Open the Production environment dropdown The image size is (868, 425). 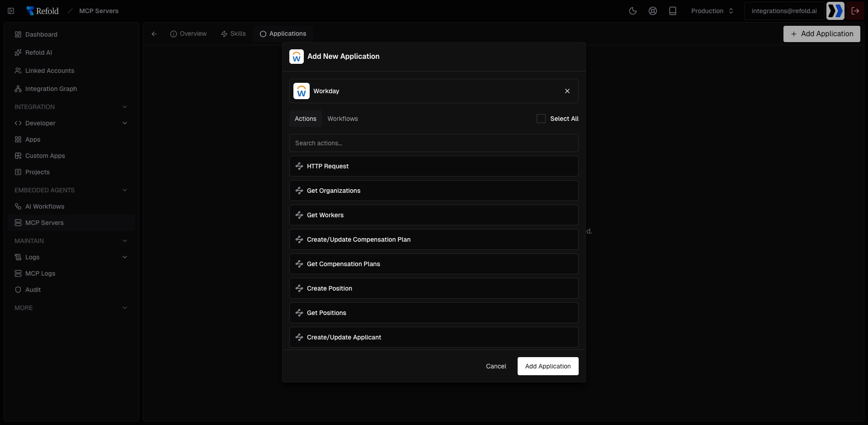coord(712,11)
